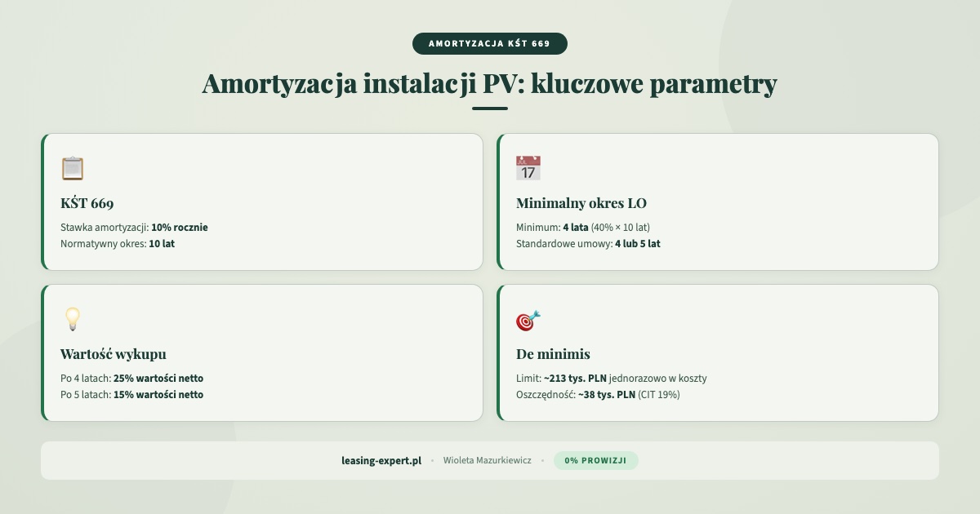This screenshot has width=980, height=514.
Task: Click the dark AMORTYZACJA KŚT 669 badge
Action: point(490,43)
